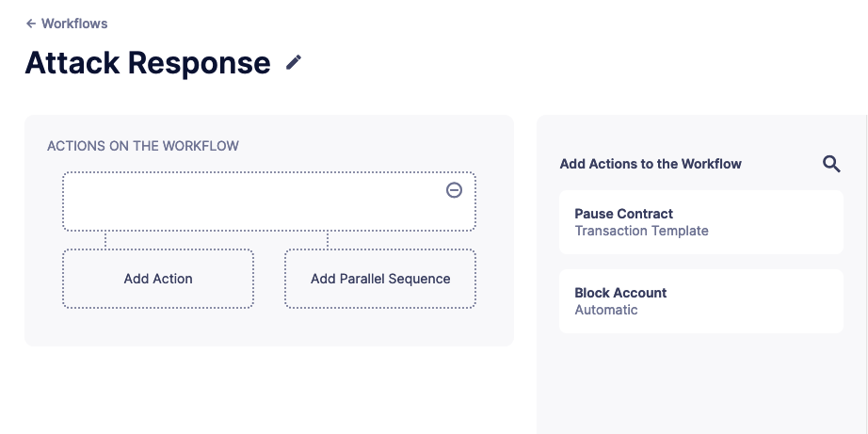Click empty space below Block Account card
868x434 pixels.
[700, 386]
